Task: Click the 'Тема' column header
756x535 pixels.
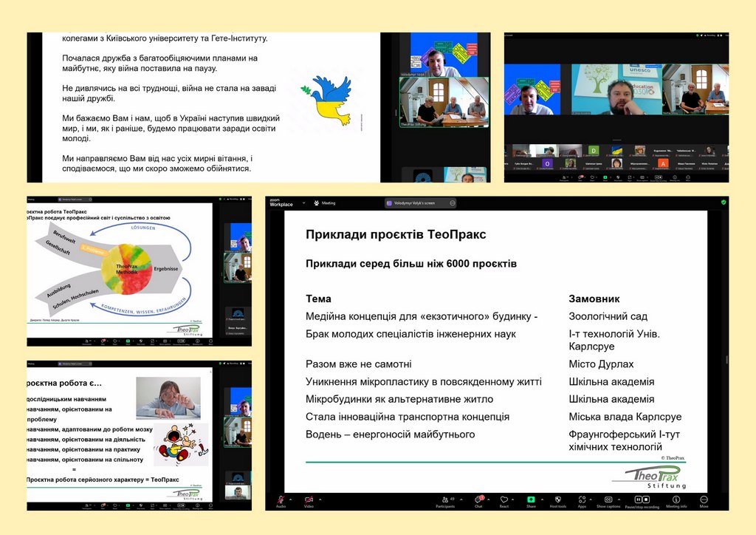Action: [x=318, y=299]
